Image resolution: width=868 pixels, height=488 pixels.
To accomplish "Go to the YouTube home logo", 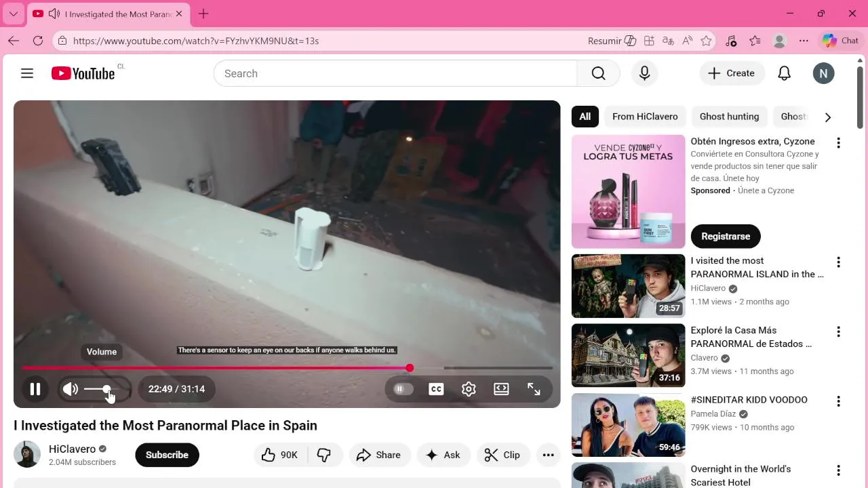I will point(83,73).
